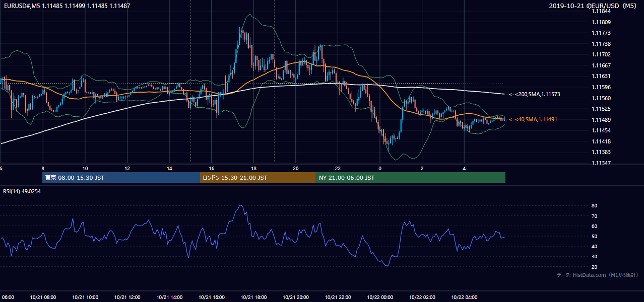The height and width of the screenshot is (302, 644).
Task: Click price axis value 1.11525
Action: 602,109
